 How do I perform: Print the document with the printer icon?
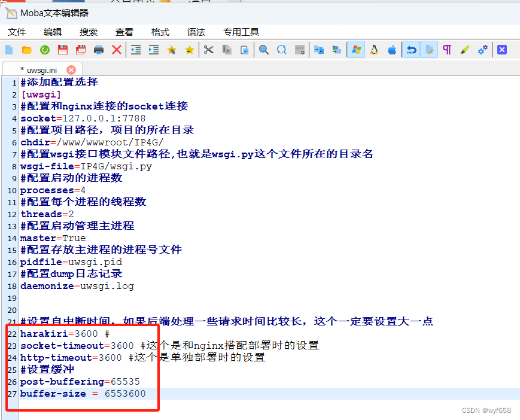[99, 50]
